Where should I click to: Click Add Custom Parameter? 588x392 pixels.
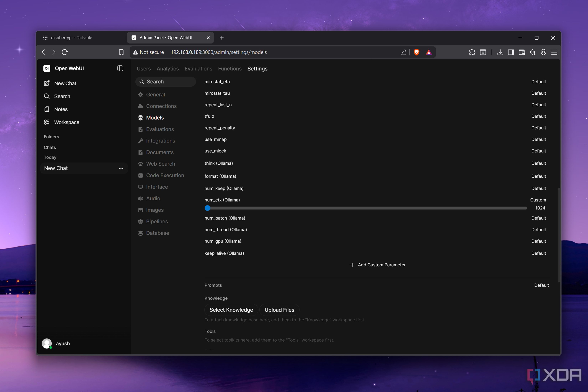378,265
